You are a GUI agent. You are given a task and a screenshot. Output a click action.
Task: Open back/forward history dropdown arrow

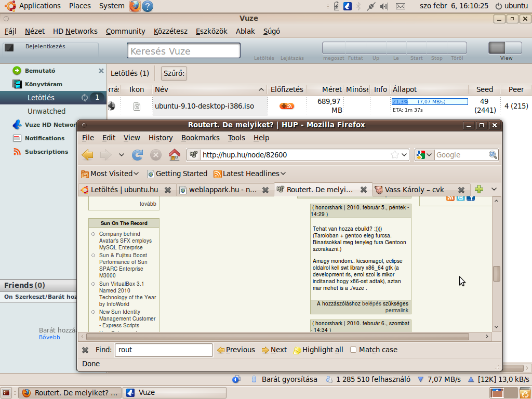121,155
